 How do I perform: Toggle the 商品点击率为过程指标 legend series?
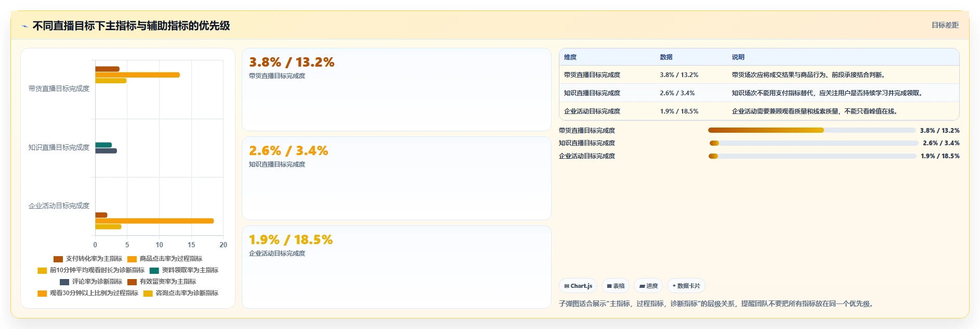[165, 259]
